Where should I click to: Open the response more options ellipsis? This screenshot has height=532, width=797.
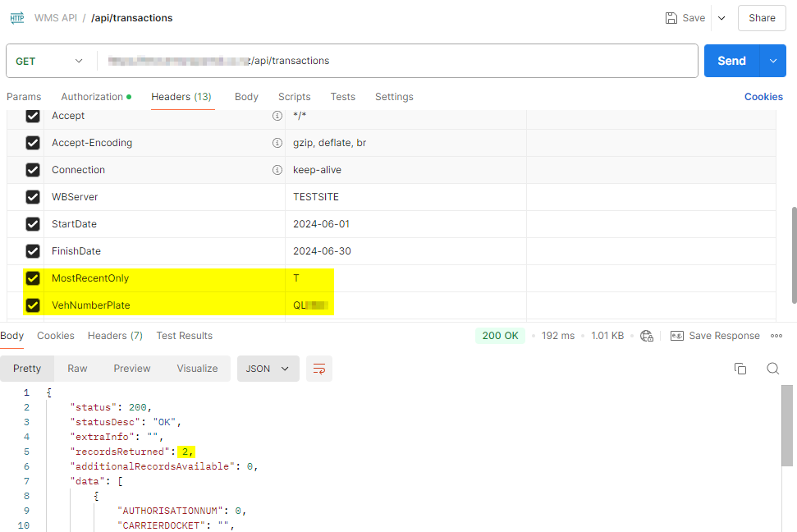pyautogui.click(x=776, y=336)
